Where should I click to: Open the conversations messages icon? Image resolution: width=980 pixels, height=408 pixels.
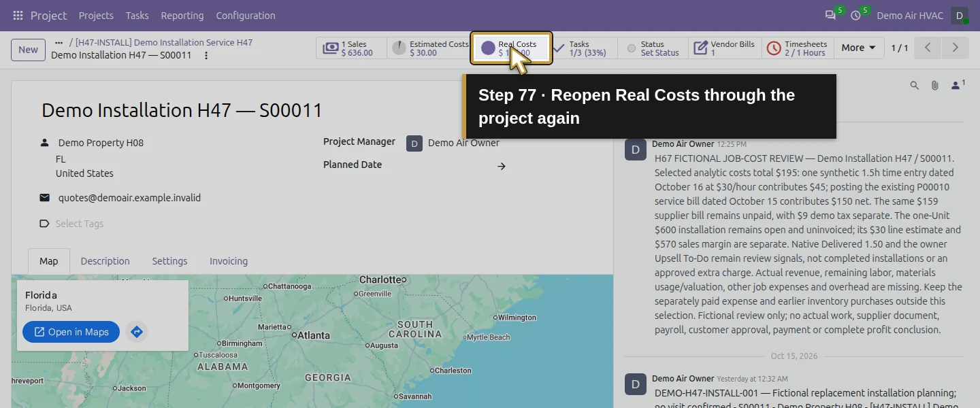tap(830, 15)
